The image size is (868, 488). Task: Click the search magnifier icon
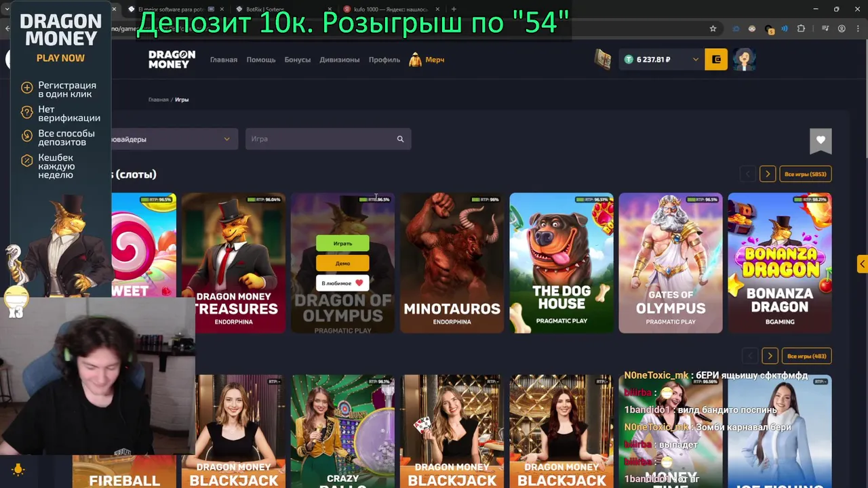coord(400,139)
